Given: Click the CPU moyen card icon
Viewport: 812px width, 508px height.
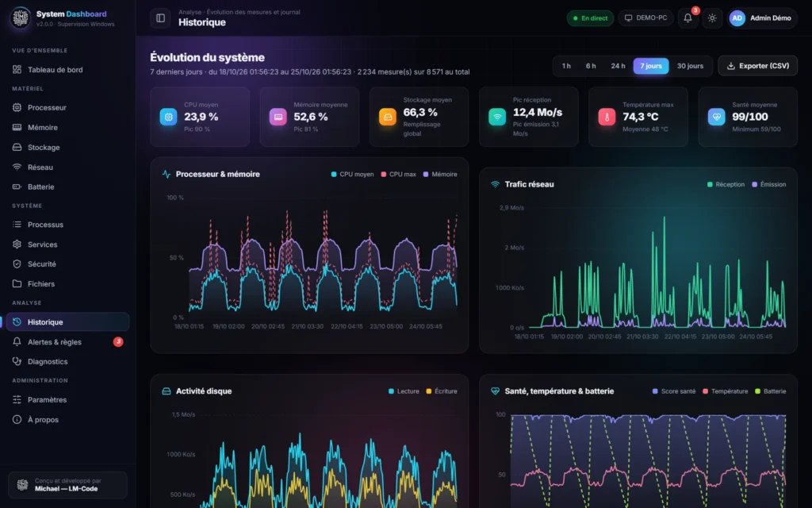Looking at the screenshot, I should tap(168, 117).
